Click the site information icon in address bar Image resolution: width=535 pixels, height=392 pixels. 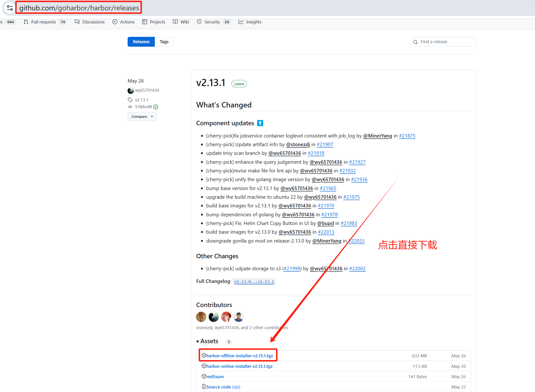tap(10, 8)
